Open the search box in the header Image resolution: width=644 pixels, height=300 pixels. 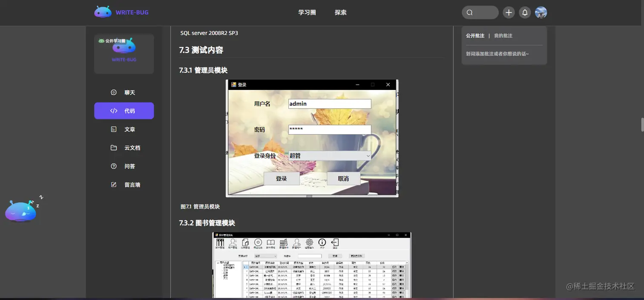coord(480,12)
